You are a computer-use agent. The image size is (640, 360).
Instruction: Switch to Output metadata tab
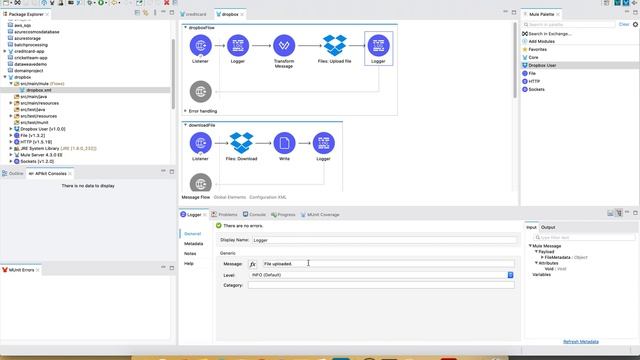pos(548,227)
